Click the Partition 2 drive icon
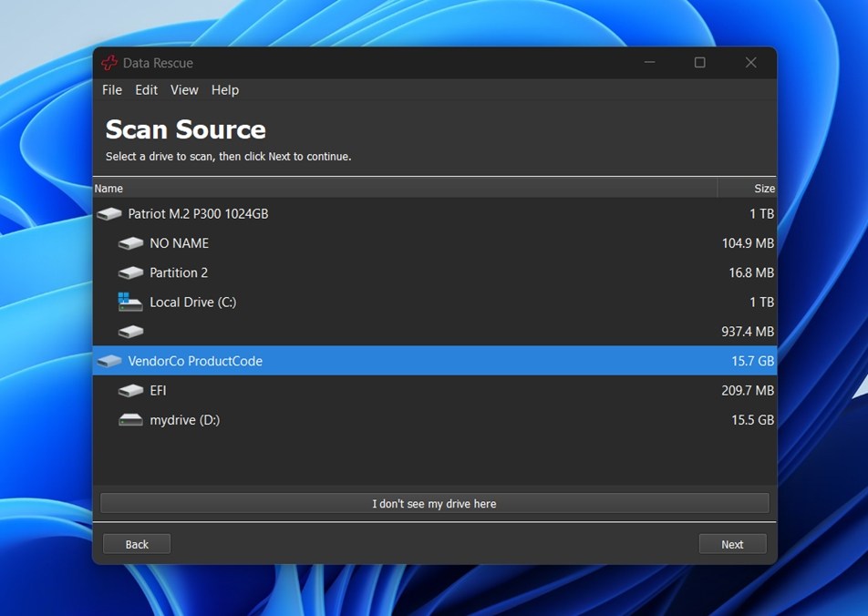The height and width of the screenshot is (616, 868). tap(131, 273)
